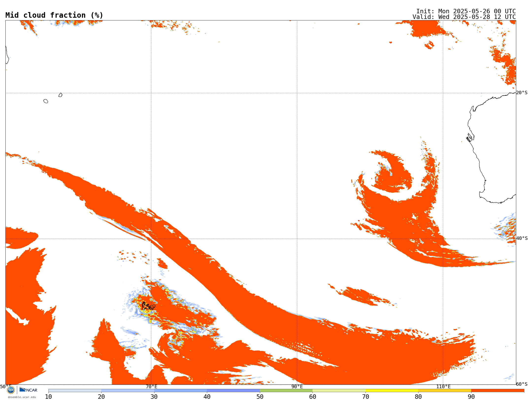Click the colorbar tick label 50
The height and width of the screenshot is (400, 532).
point(260,397)
